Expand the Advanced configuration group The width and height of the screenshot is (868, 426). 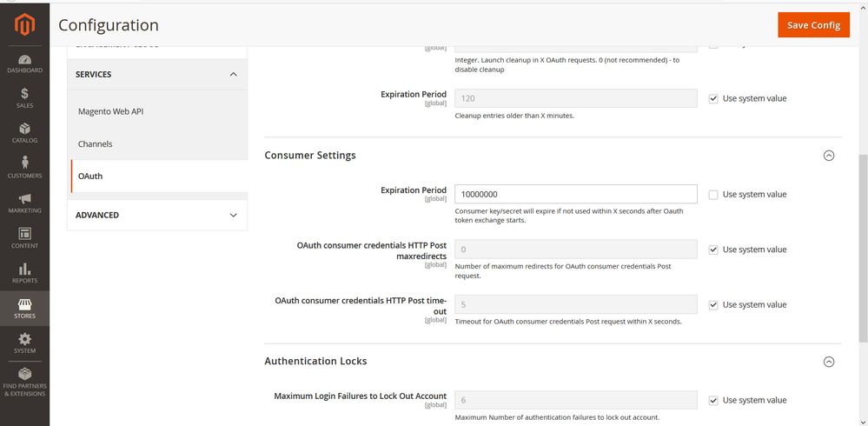tap(156, 215)
